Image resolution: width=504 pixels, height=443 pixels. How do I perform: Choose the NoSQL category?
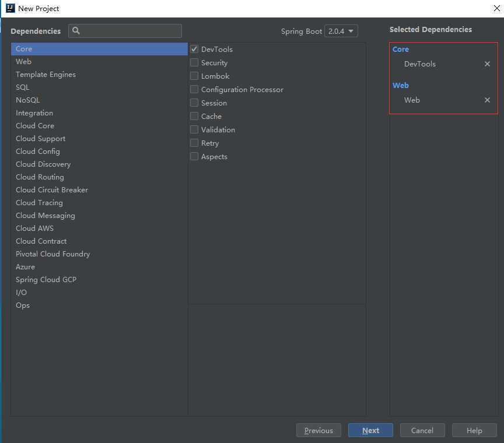click(99, 100)
